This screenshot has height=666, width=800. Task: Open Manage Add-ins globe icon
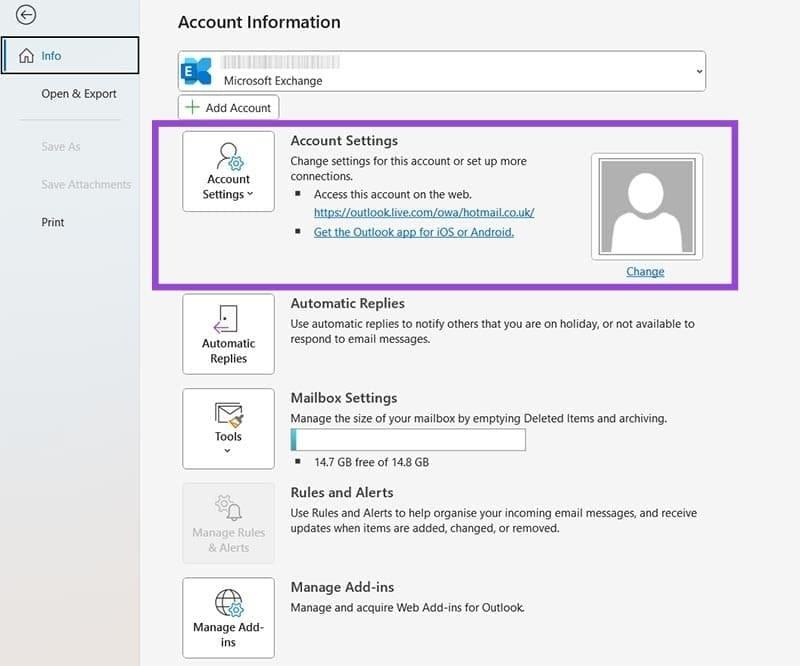tap(228, 603)
